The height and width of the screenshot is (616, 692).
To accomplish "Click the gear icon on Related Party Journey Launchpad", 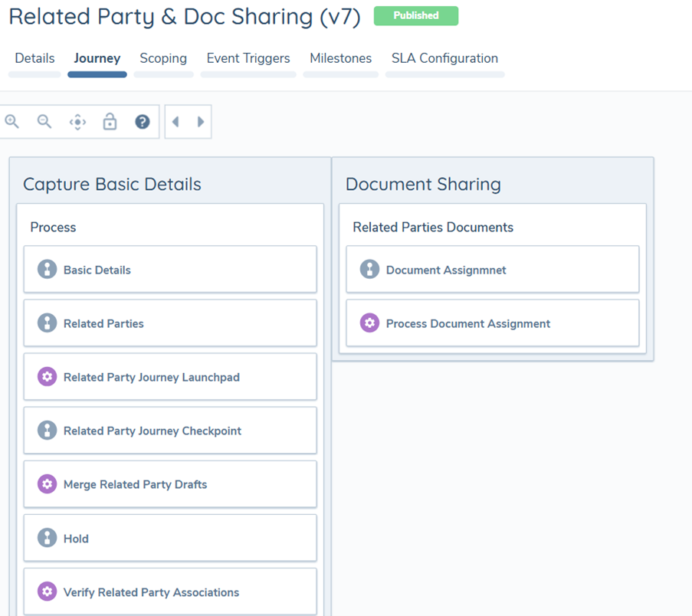I will [48, 377].
